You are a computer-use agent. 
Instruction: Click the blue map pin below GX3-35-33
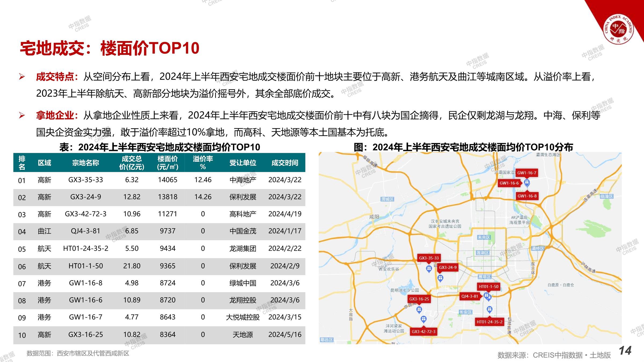click(x=429, y=268)
